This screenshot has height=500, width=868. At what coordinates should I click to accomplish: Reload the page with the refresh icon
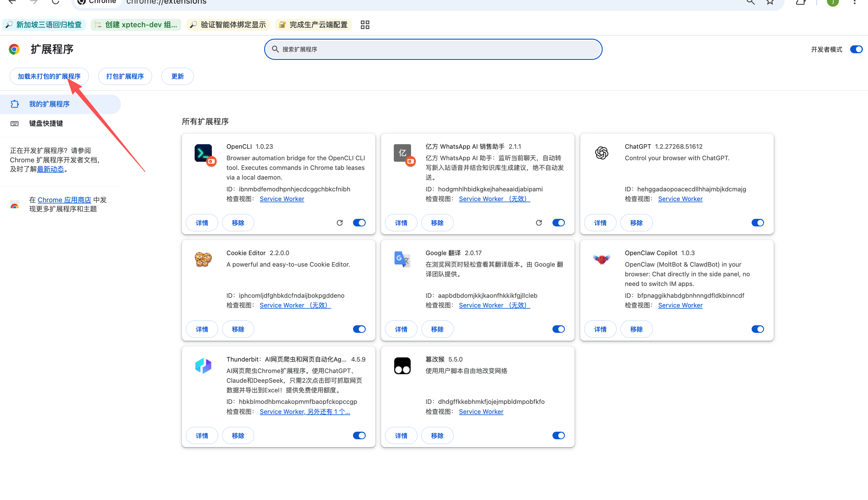(x=55, y=2)
